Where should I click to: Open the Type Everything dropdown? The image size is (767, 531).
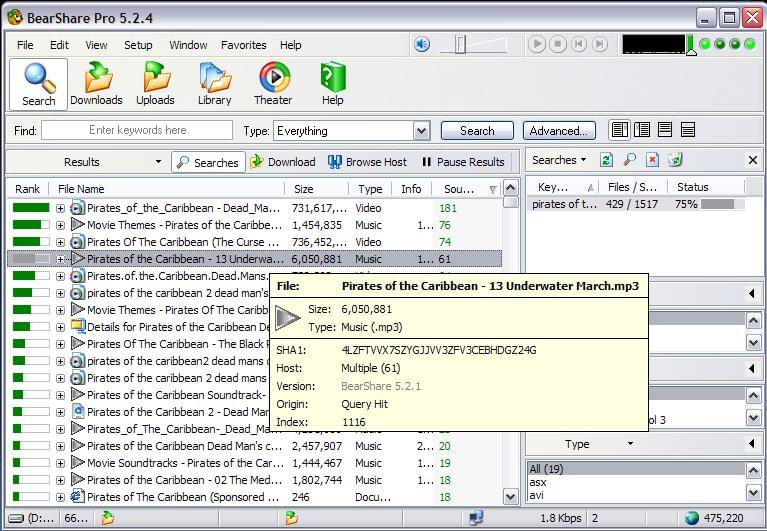point(421,131)
